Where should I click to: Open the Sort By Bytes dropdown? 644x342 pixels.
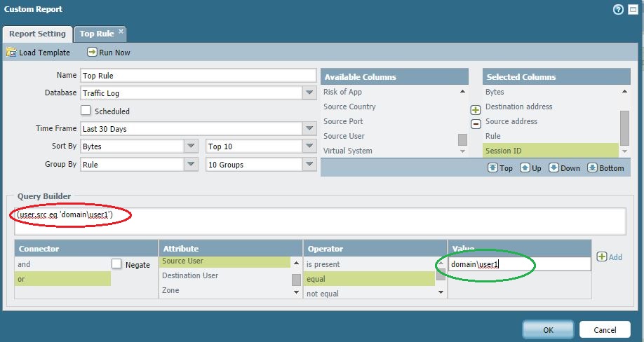click(191, 146)
